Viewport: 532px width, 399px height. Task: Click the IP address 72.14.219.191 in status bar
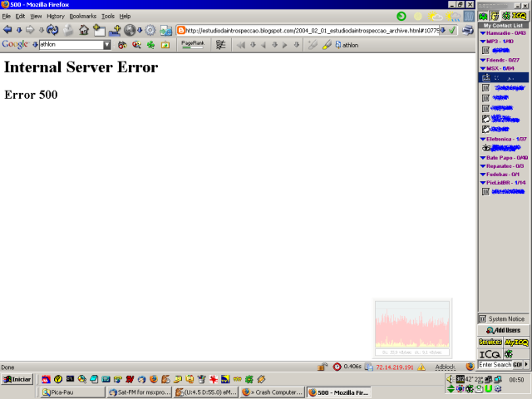pyautogui.click(x=395, y=367)
